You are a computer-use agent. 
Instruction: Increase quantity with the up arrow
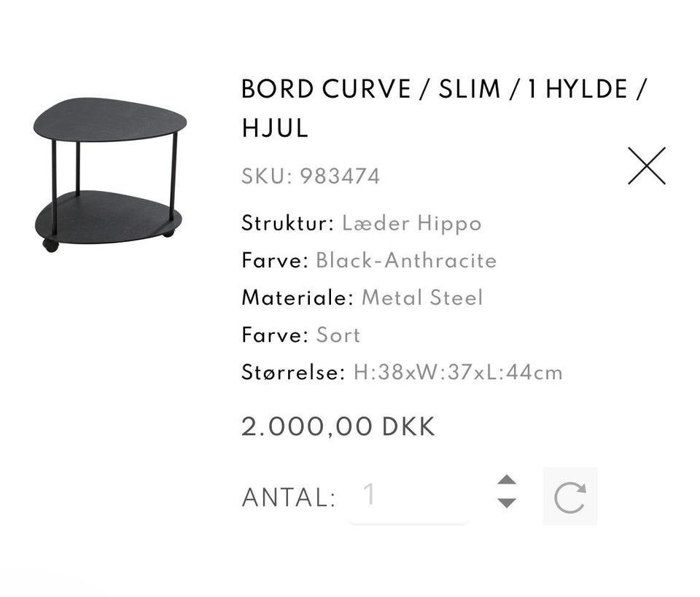coord(507,480)
